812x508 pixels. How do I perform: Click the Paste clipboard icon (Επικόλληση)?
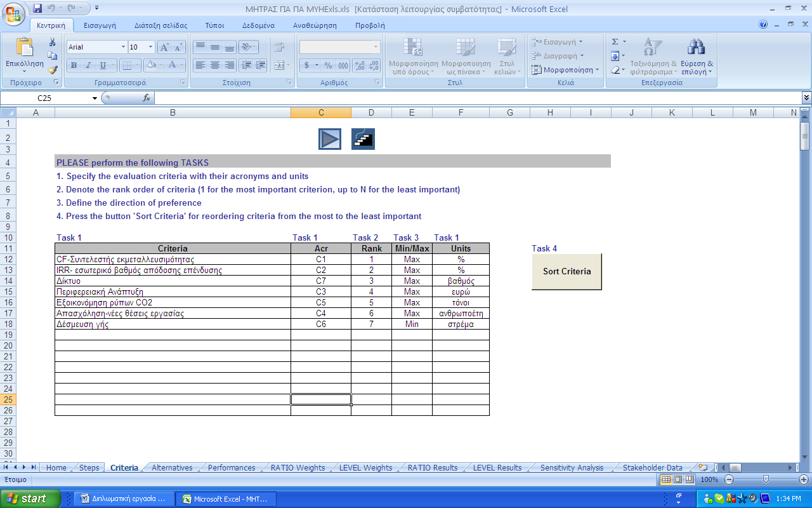click(x=25, y=48)
